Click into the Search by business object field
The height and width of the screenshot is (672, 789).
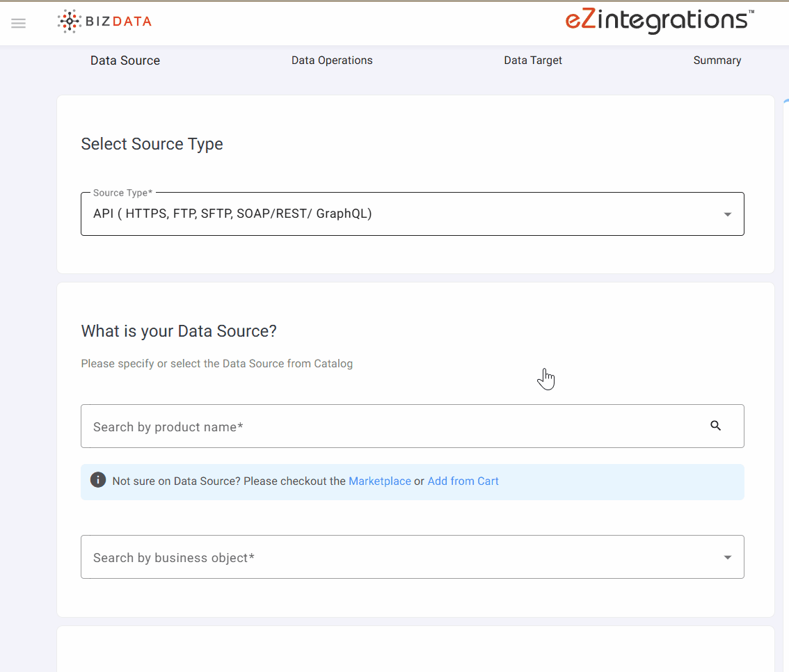pyautogui.click(x=390, y=557)
